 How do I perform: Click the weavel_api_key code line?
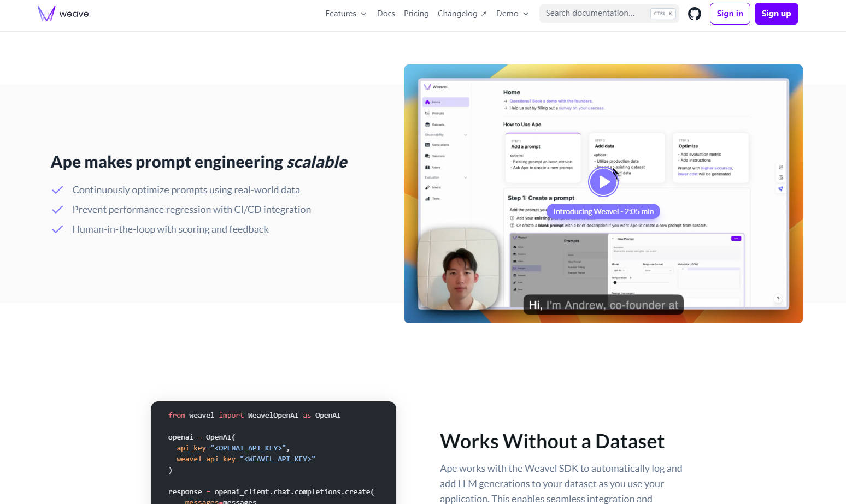pos(246,459)
